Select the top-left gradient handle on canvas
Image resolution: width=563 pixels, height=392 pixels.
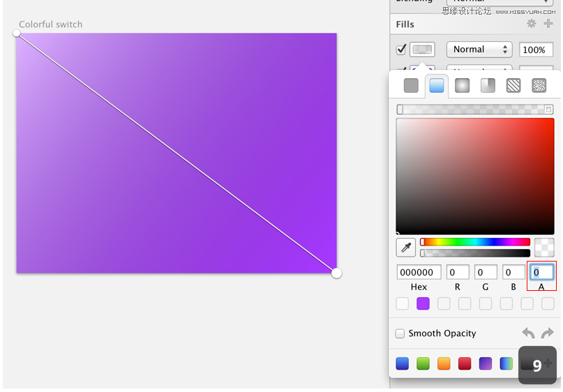pos(17,33)
